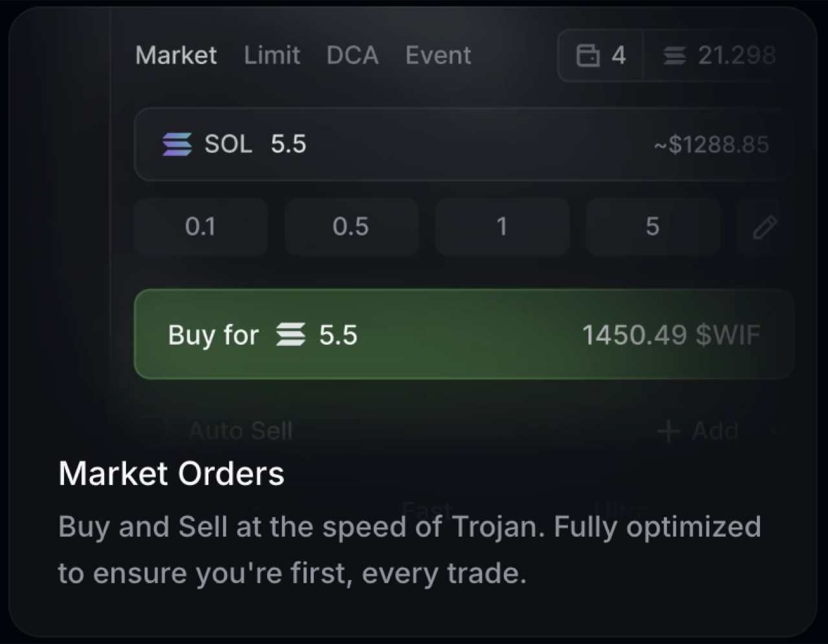Expand the chevron beside Add
This screenshot has height=644, width=828.
[774, 431]
